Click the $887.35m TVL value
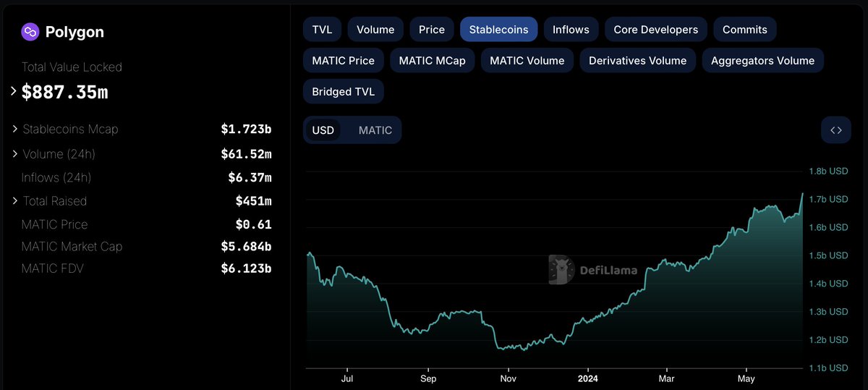This screenshot has height=390, width=868. 64,93
